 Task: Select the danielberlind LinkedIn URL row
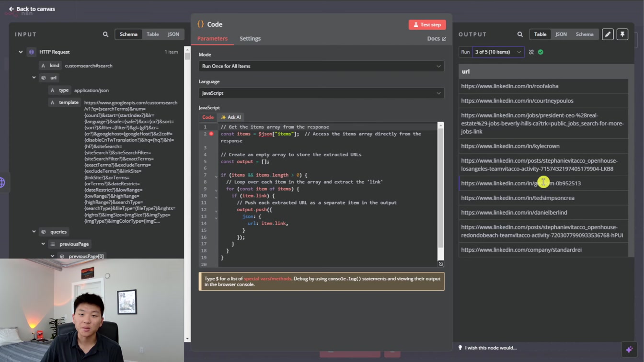(x=543, y=213)
